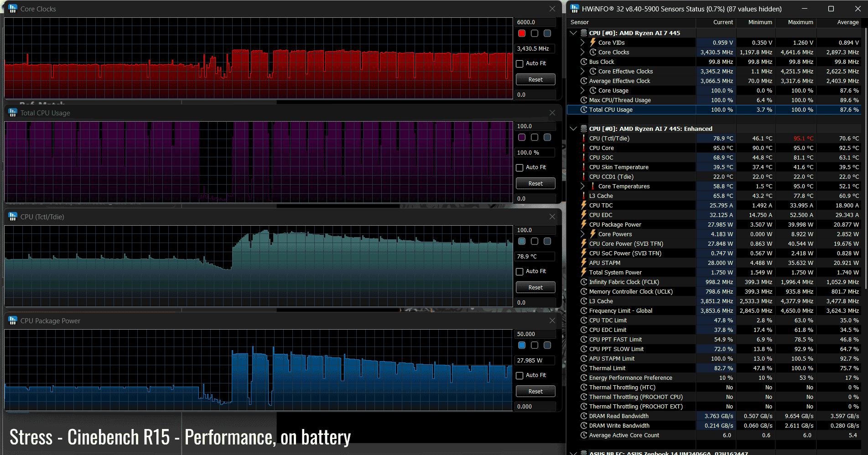Click the clock icon beside Average Effective Clock
Screen dimensions: 868x455
(x=584, y=81)
